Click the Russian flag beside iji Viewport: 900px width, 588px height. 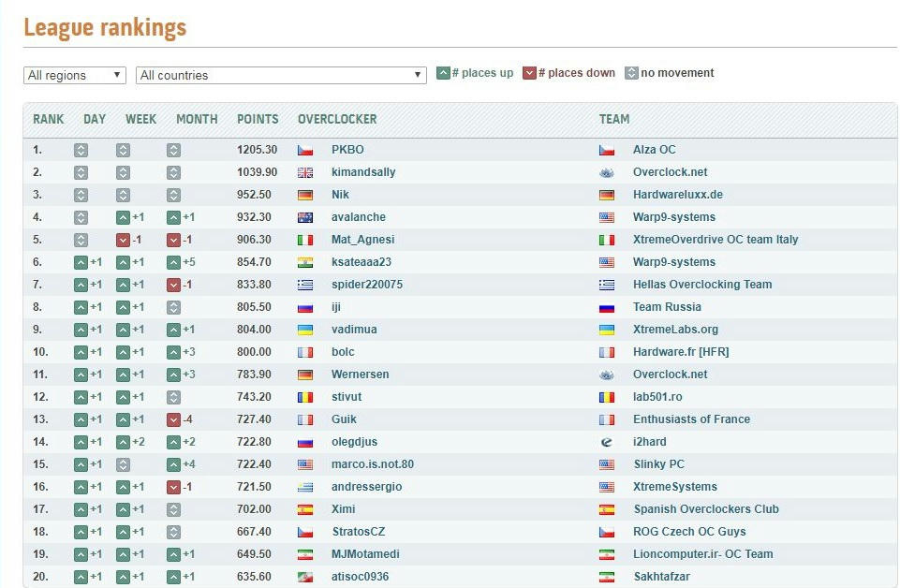(305, 307)
